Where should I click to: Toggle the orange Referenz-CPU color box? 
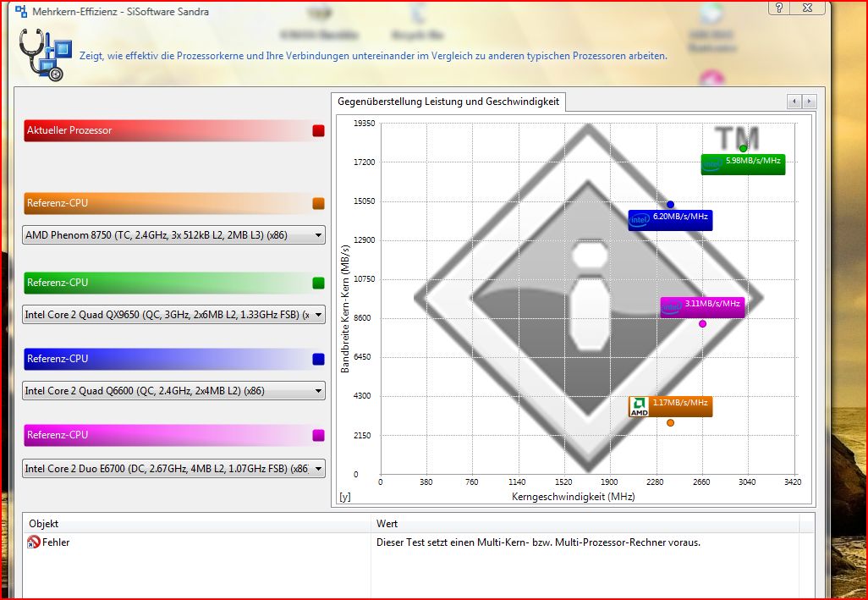pyautogui.click(x=318, y=203)
